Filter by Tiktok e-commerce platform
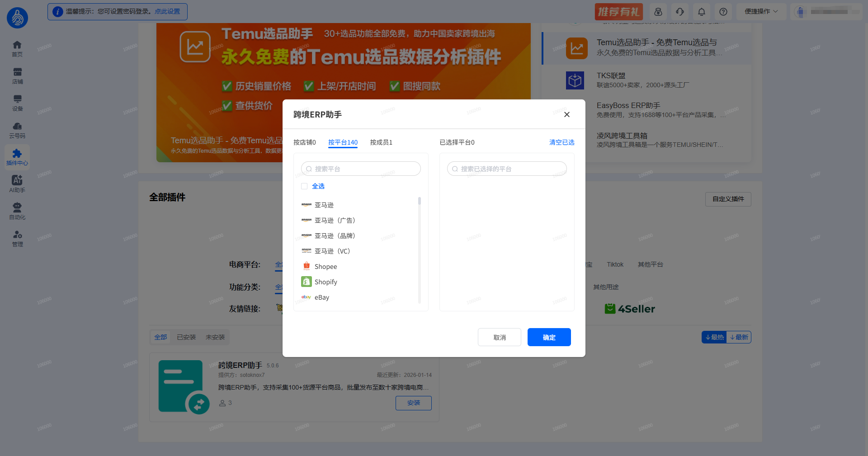The width and height of the screenshot is (868, 456). (x=615, y=264)
